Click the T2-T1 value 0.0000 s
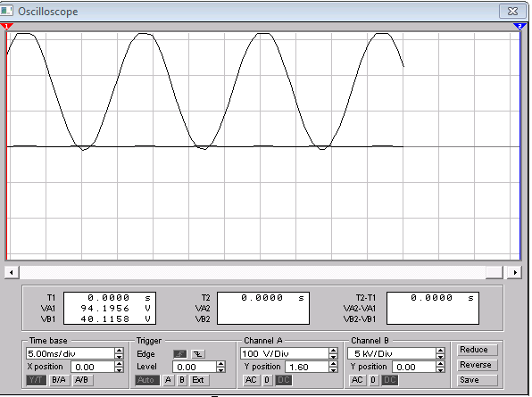532x397 pixels. [x=442, y=298]
